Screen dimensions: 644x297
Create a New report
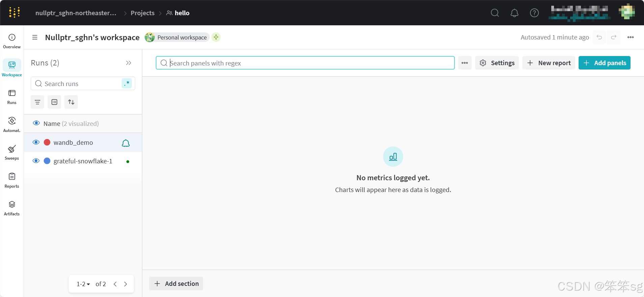tap(549, 63)
